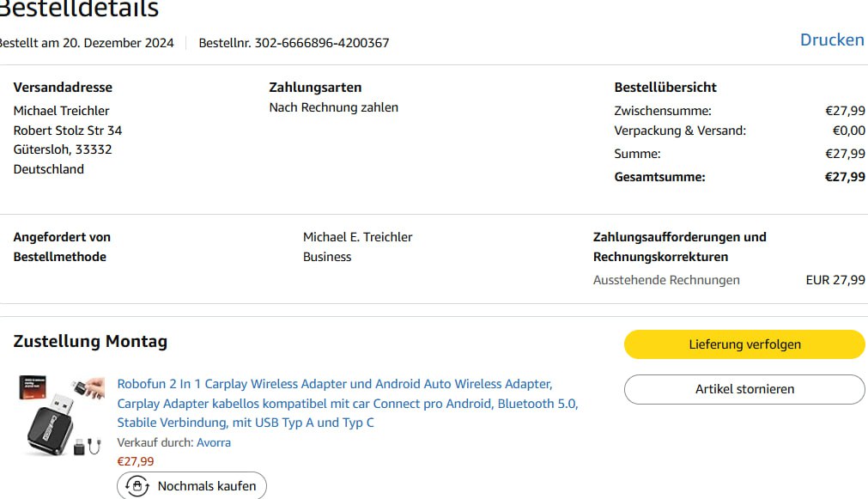This screenshot has height=499, width=868.
Task: Select the Ausstehende Rechnungen text
Action: point(665,280)
